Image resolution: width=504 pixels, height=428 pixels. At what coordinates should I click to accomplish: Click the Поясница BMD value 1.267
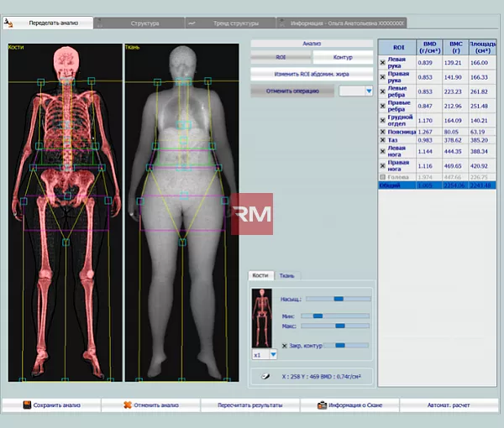[425, 132]
